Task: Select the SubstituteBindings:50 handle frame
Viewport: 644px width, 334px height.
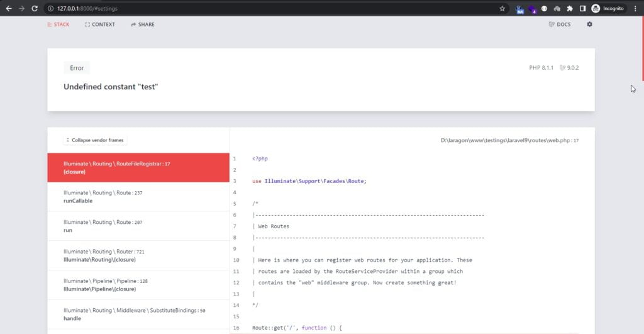Action: 138,315
